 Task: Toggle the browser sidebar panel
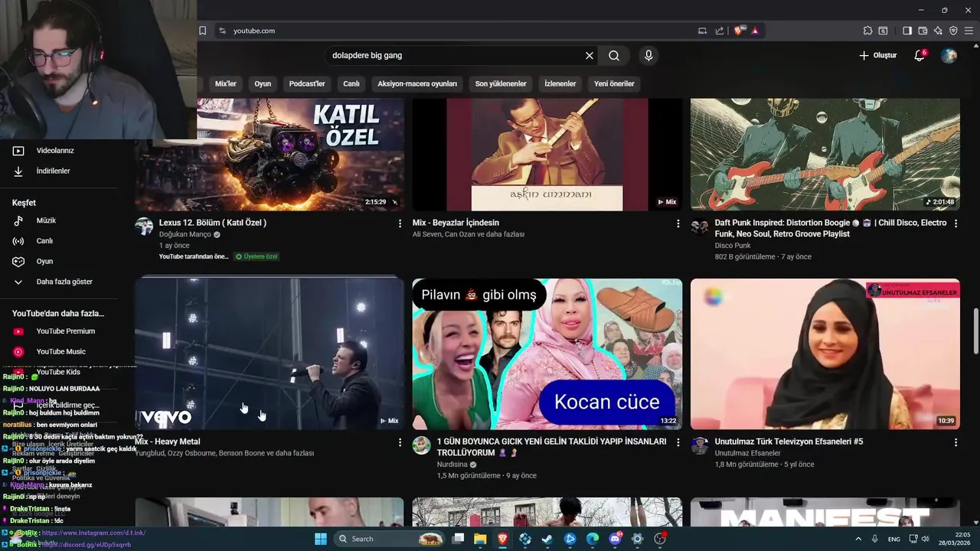pos(907,31)
